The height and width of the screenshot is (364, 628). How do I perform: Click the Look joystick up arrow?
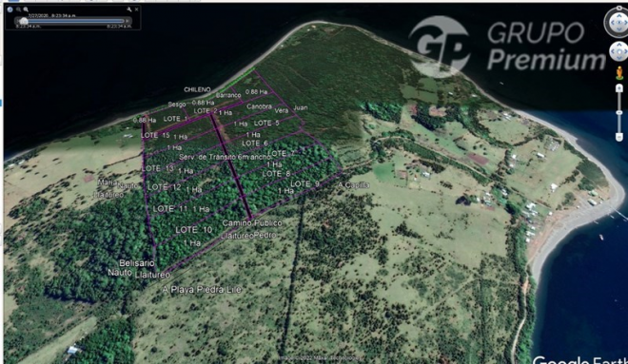point(619,15)
